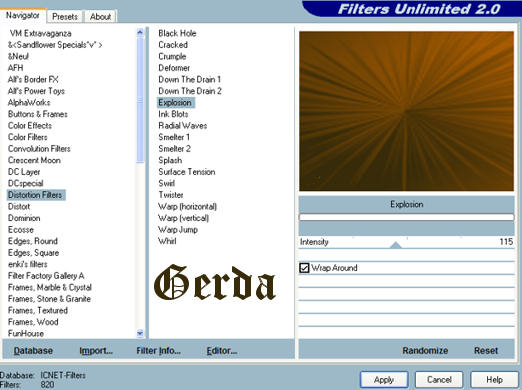Click Import... to add filters
The height and width of the screenshot is (390, 522).
[96, 351]
